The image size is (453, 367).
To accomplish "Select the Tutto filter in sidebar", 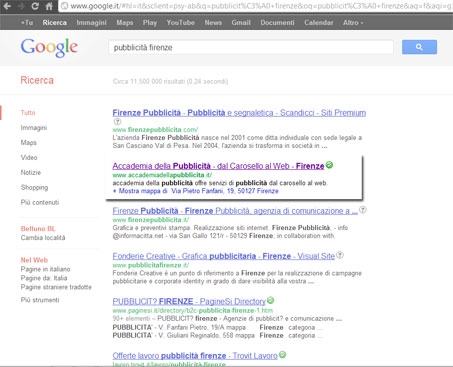I will pyautogui.click(x=28, y=113).
